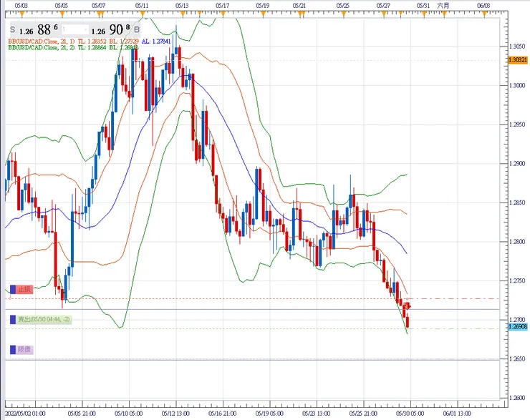Click the orange event marker under 05/17
Image resolution: width=530 pixels, height=420 pixels.
click(x=223, y=14)
